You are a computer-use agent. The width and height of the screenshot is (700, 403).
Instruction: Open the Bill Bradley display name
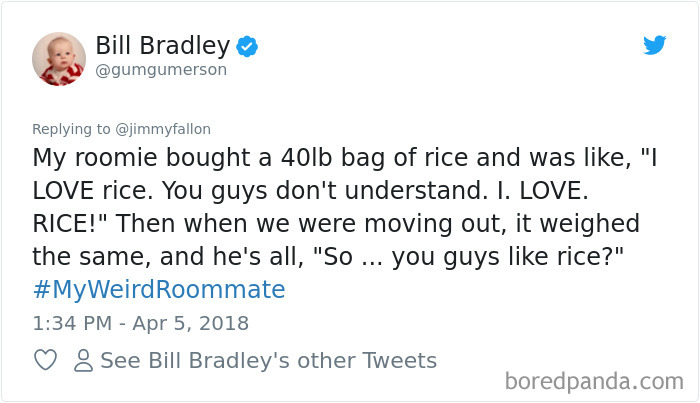click(163, 45)
